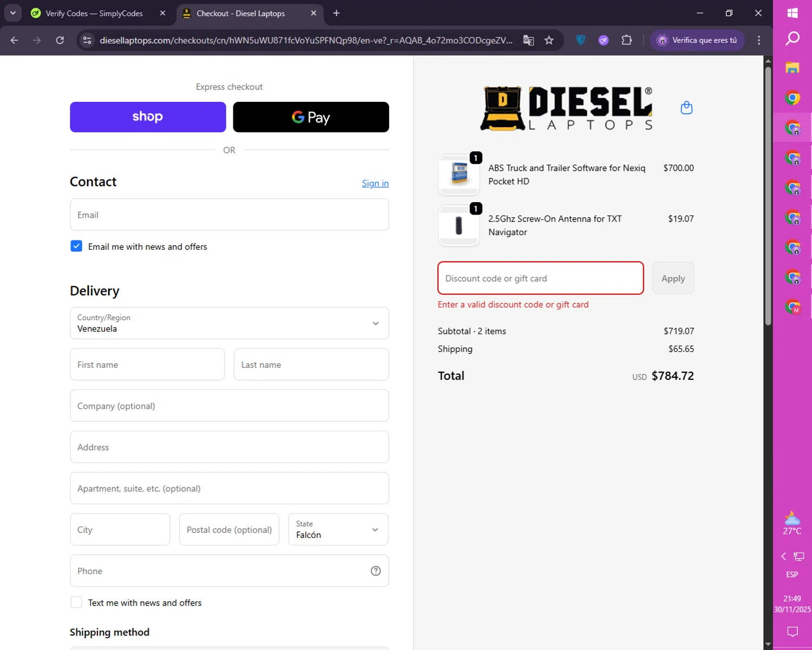
Task: Click Apartment, suite, etc. field
Action: coord(230,488)
